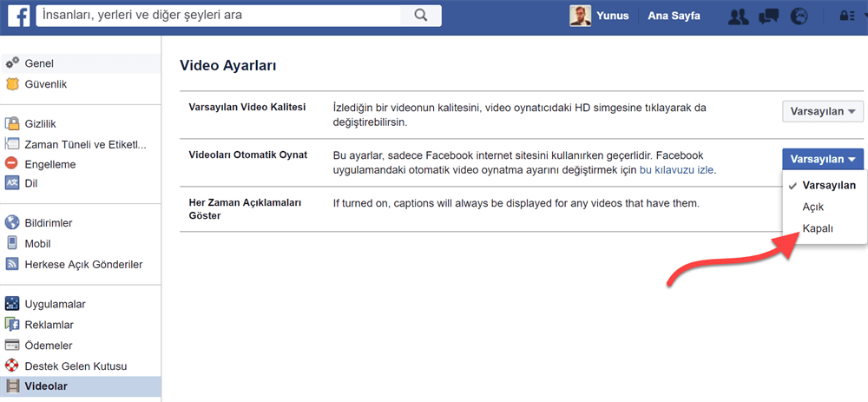Open the friend requests icon
This screenshot has width=868, height=402.
point(739,16)
